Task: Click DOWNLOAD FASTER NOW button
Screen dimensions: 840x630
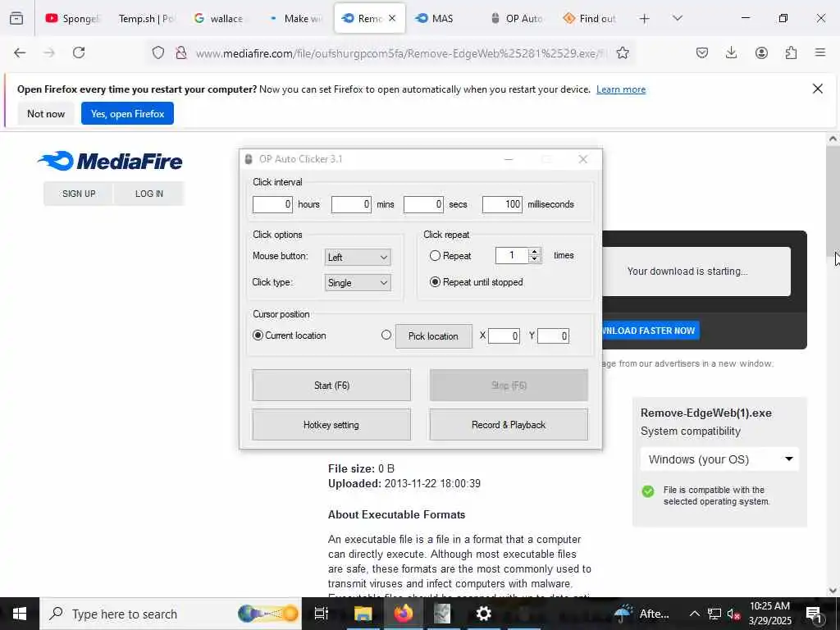Action: (x=650, y=331)
